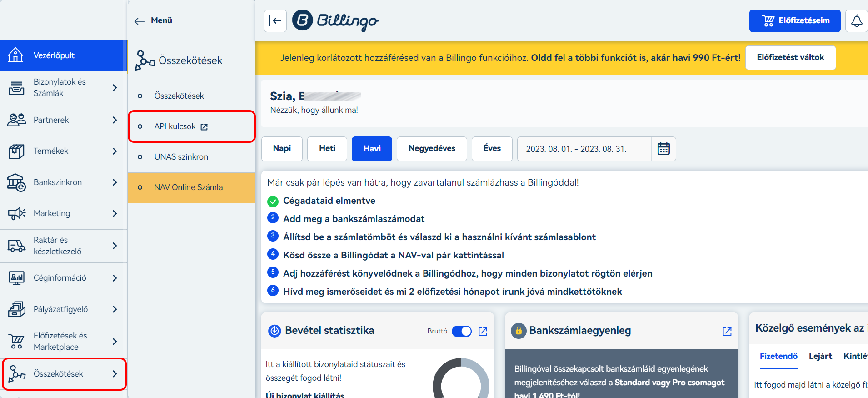
Task: Click the revenue donut chart
Action: coord(461,378)
